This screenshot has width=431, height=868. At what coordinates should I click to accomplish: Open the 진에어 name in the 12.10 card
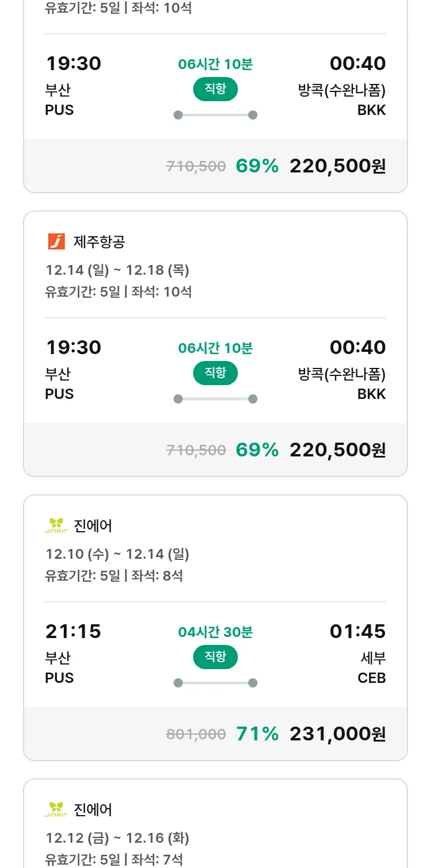click(93, 525)
